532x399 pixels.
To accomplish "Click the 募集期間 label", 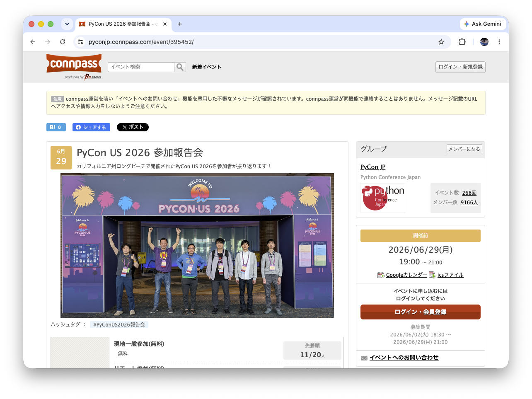I will pyautogui.click(x=421, y=327).
